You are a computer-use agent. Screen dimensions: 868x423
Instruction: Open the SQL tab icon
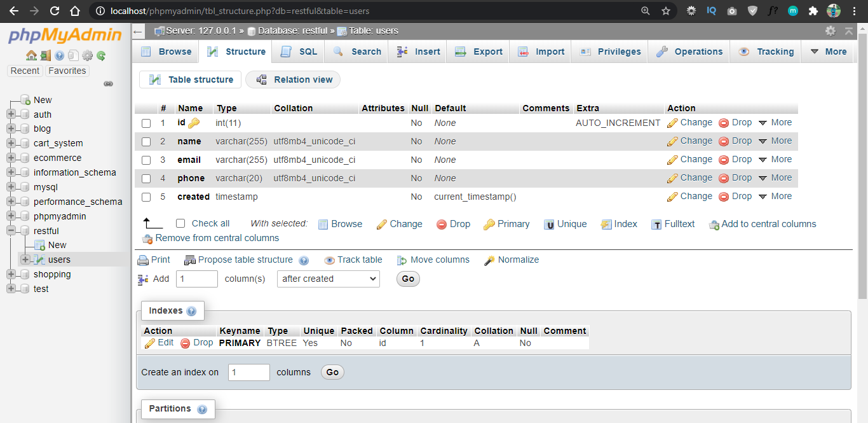tap(285, 52)
